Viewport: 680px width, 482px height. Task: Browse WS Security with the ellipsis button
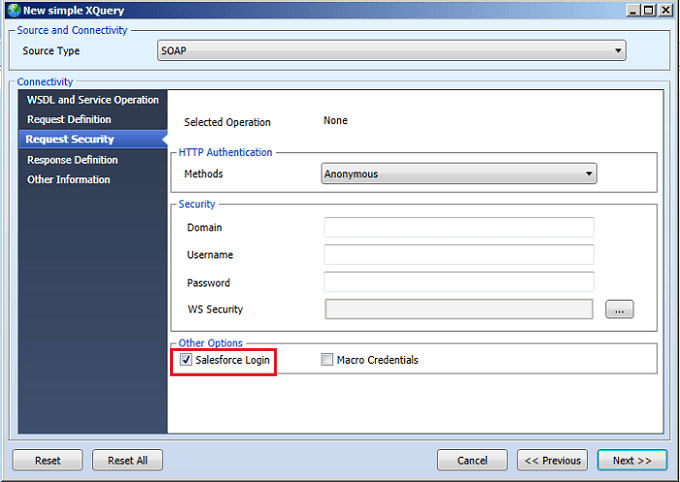(619, 309)
